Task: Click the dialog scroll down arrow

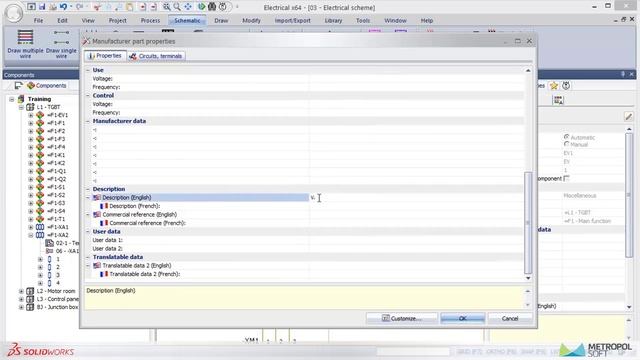Action: coord(528,278)
